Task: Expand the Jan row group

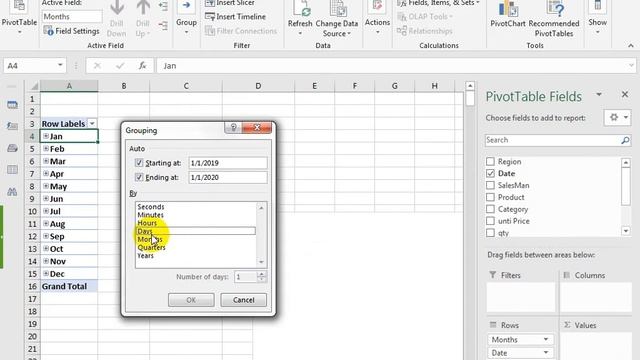Action: pyautogui.click(x=46, y=136)
